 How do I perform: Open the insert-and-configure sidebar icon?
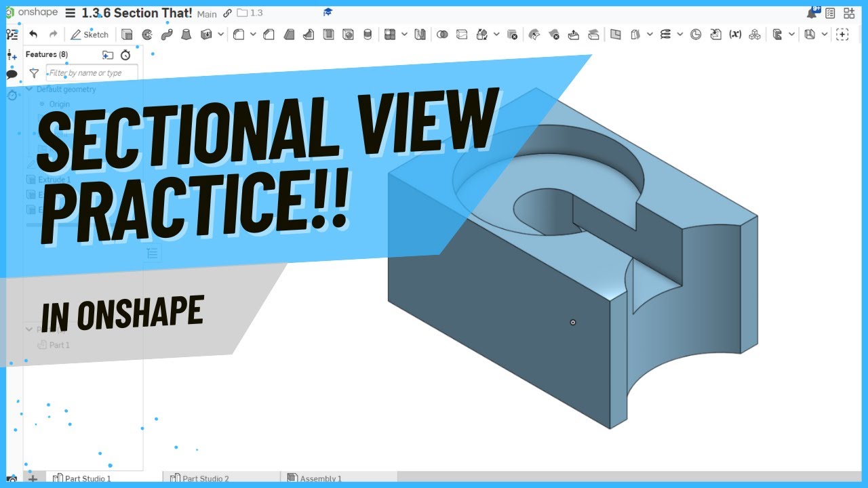(12, 55)
